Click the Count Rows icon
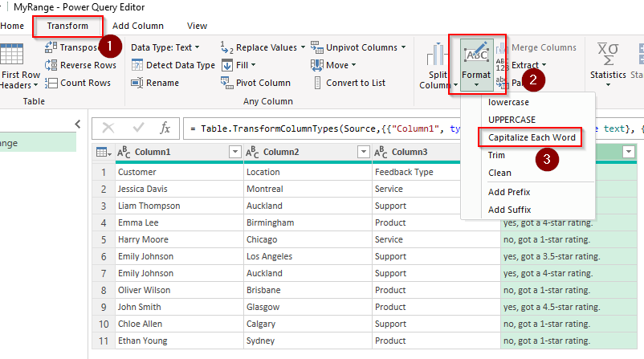Image resolution: width=644 pixels, height=359 pixels. [x=51, y=83]
